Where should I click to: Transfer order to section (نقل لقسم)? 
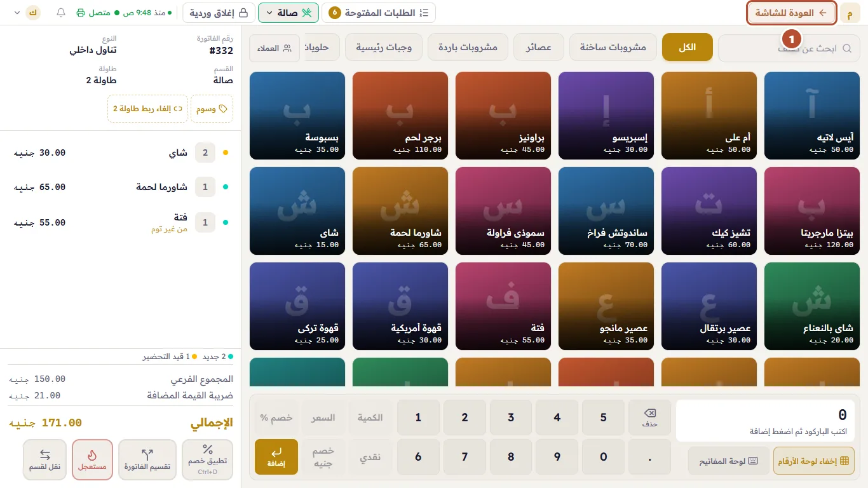[44, 459]
